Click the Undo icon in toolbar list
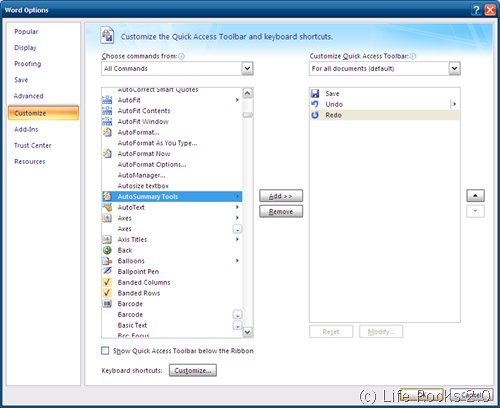This screenshot has width=500, height=408. point(315,104)
